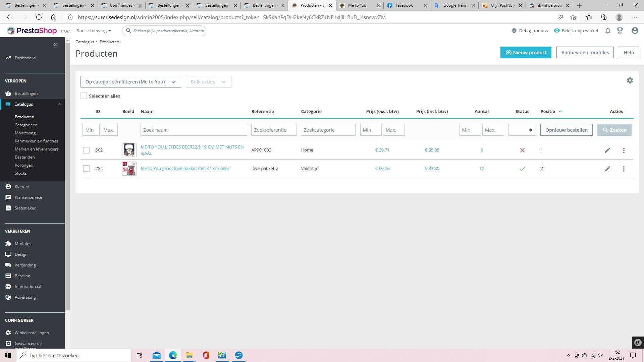Open the employee profile avatar icon
The width and height of the screenshot is (644, 362).
[x=635, y=31]
